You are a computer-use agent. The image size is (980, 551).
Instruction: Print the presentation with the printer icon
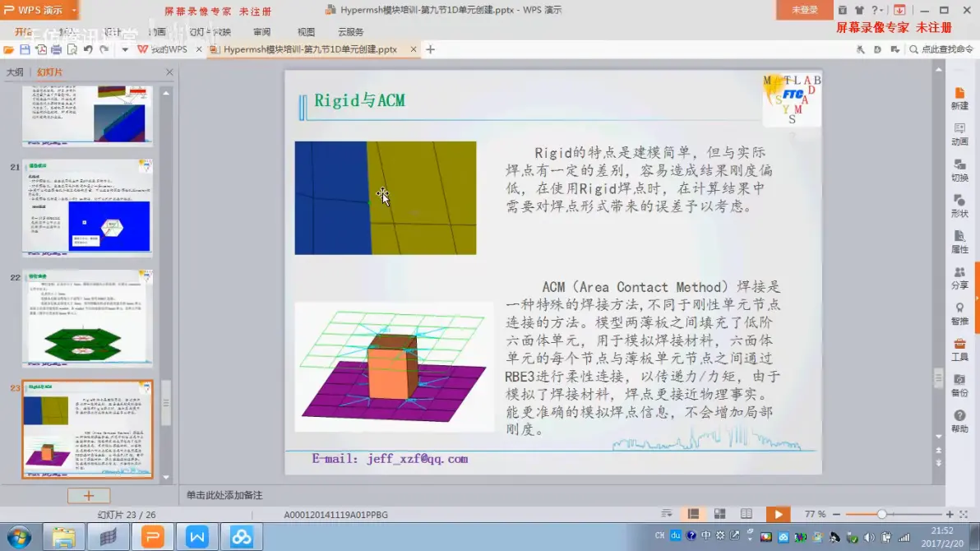[56, 49]
